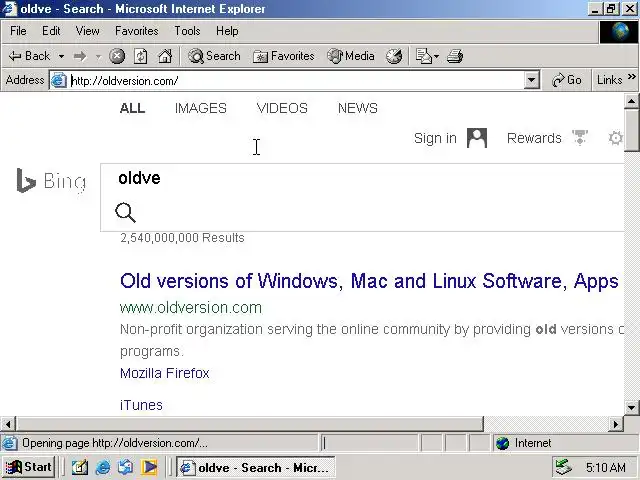Print the page with the printer icon
Screen dimensions: 640x480
click(455, 56)
